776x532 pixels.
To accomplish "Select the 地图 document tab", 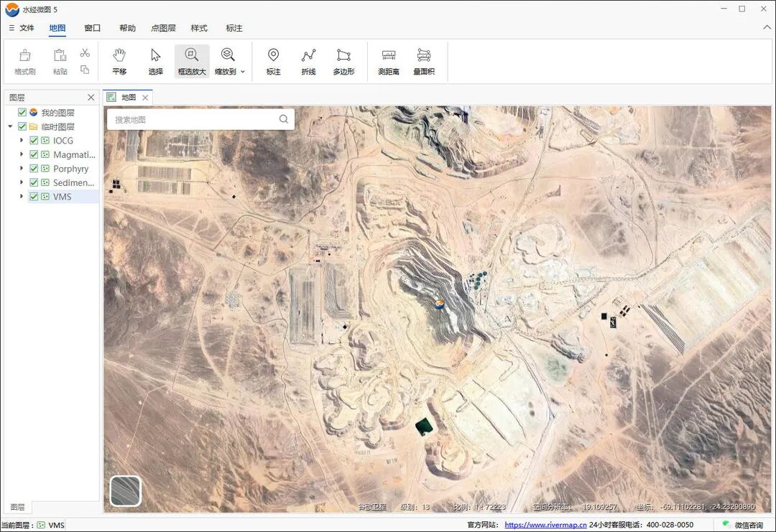I will click(x=128, y=98).
